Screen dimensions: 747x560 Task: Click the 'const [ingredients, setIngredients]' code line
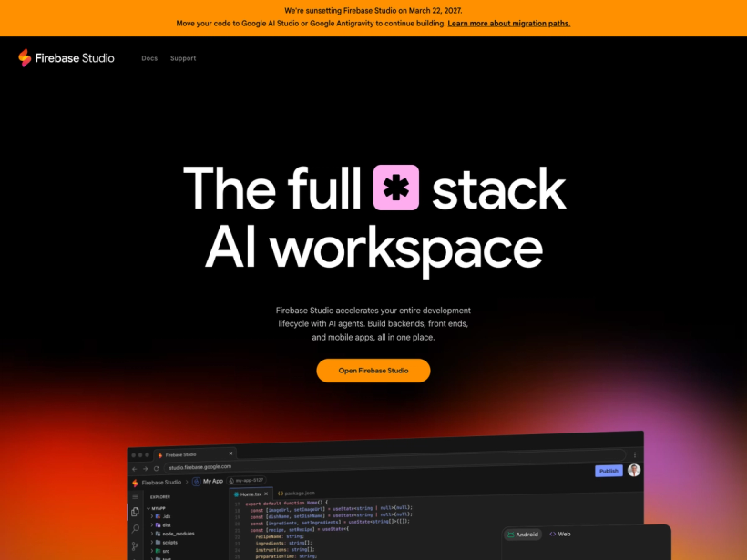point(330,522)
